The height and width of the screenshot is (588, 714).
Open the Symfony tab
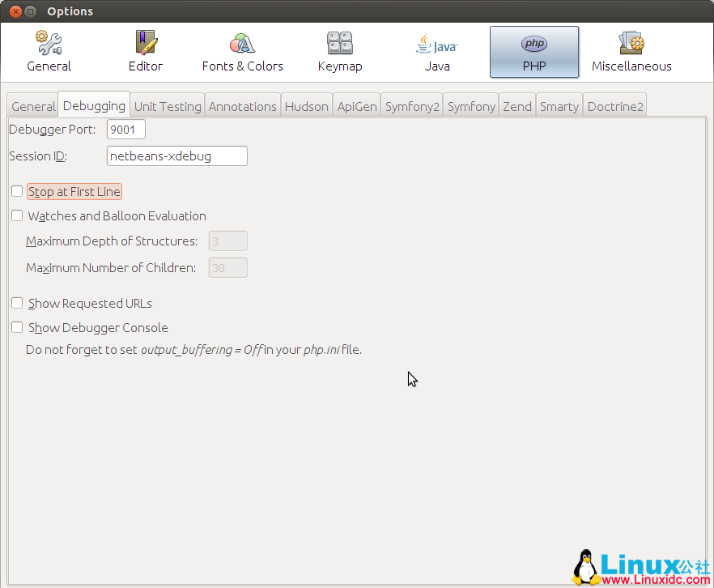[x=471, y=106]
